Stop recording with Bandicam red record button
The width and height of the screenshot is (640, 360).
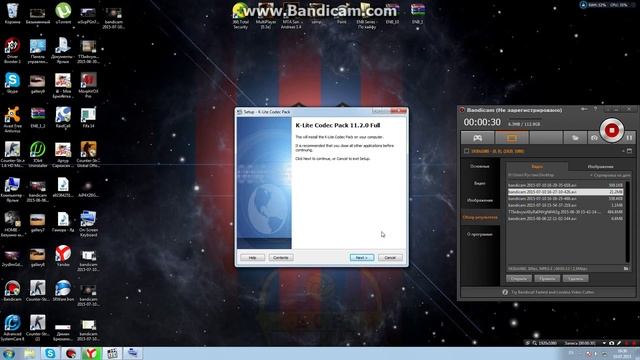[x=611, y=131]
